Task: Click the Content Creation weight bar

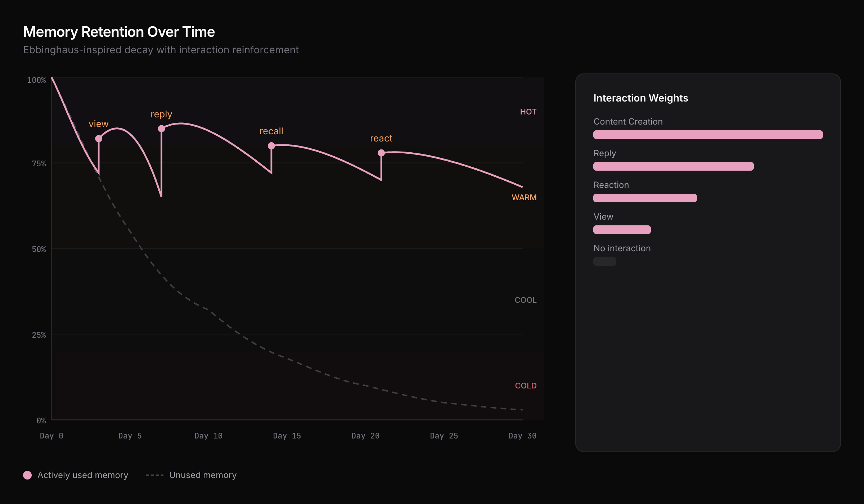Action: 708,135
